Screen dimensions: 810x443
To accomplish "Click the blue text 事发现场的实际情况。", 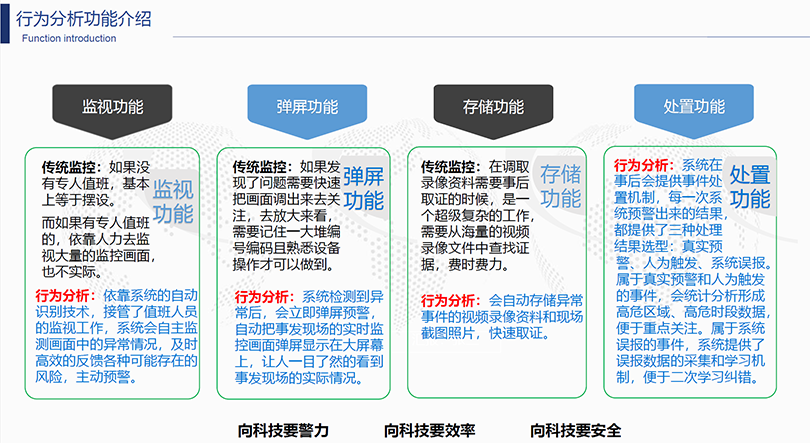I will (299, 378).
